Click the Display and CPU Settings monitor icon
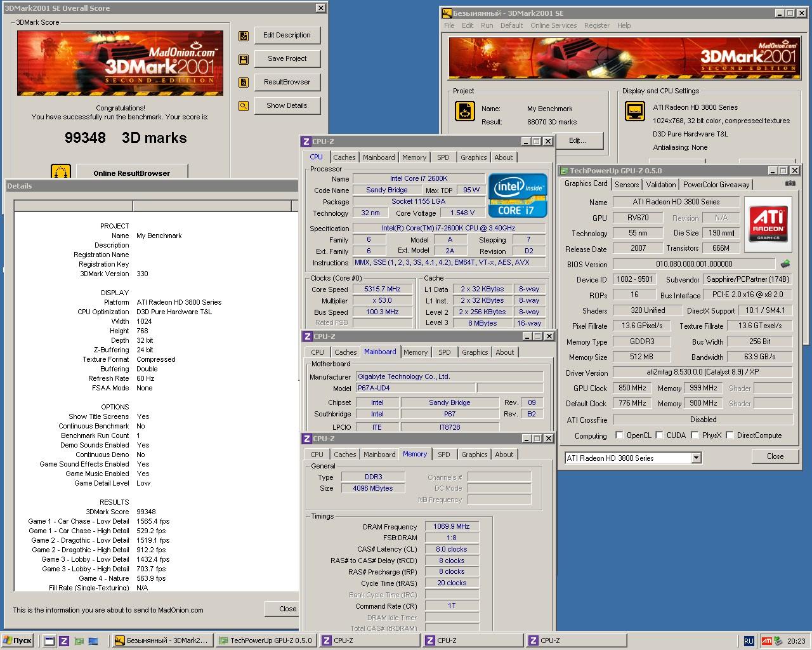812x650 pixels. [635, 112]
